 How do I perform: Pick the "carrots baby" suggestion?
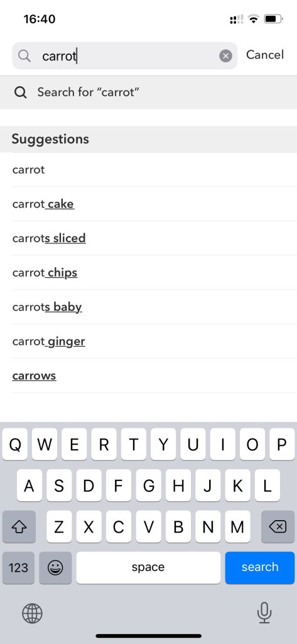(x=148, y=307)
